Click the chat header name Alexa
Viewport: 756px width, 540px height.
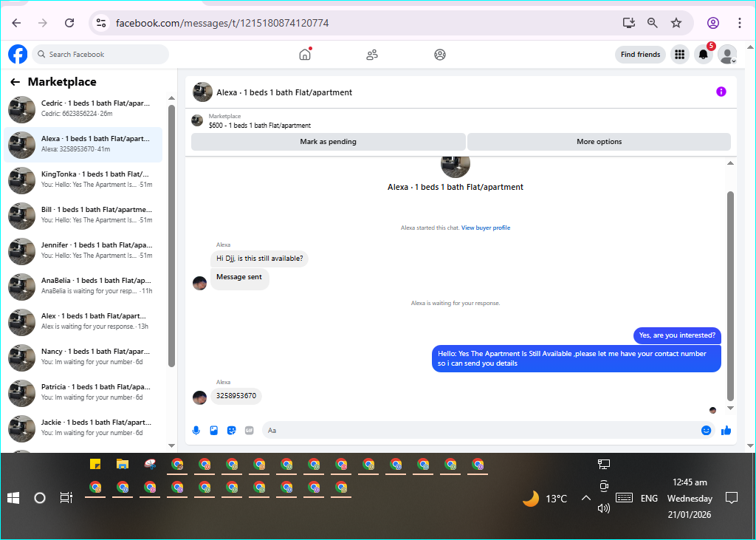[x=284, y=92]
